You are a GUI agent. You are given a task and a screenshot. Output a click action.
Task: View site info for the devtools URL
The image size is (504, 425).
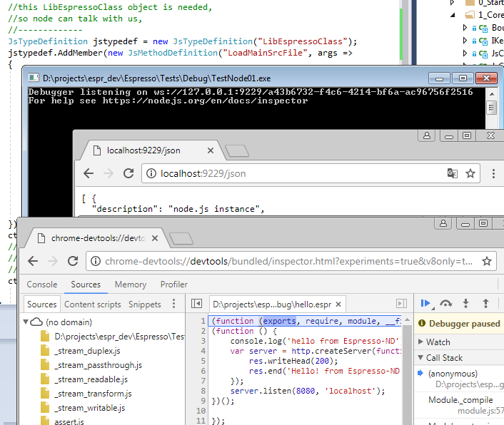[x=96, y=261]
